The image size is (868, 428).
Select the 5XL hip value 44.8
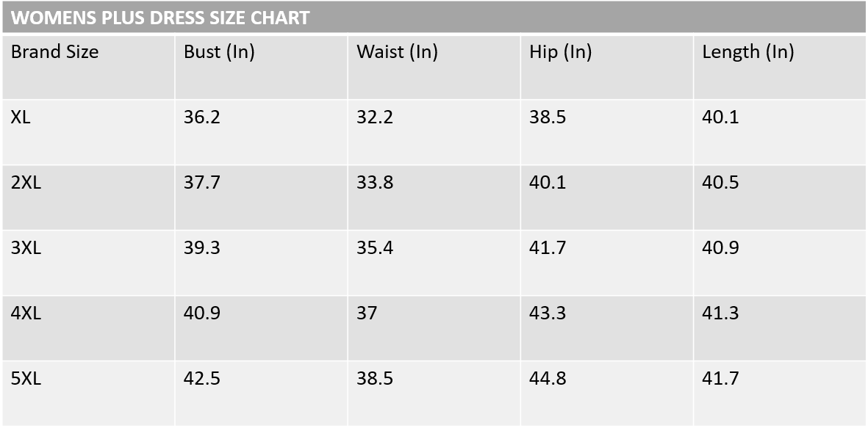point(548,379)
